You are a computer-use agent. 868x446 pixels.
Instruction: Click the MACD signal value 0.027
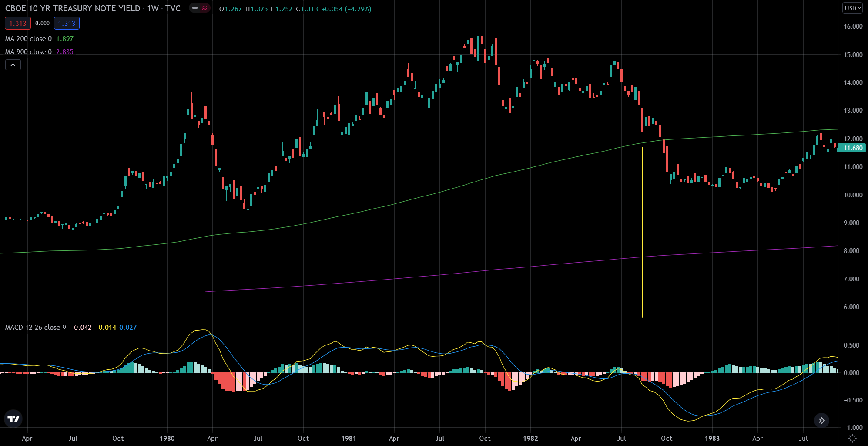pyautogui.click(x=128, y=328)
